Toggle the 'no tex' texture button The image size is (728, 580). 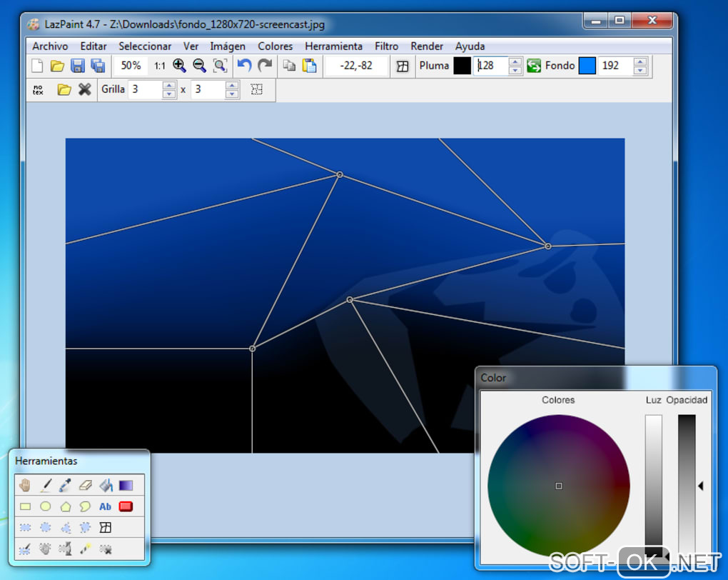[x=39, y=89]
